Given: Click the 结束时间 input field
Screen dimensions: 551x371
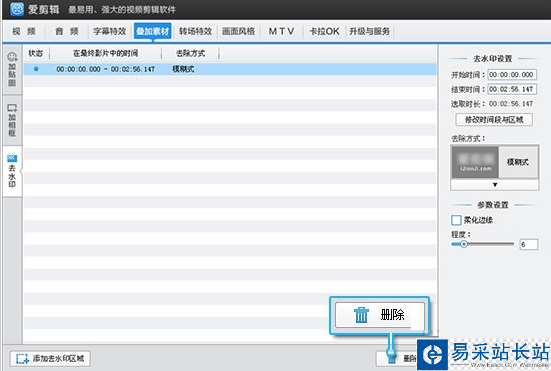Looking at the screenshot, I should pyautogui.click(x=512, y=89).
